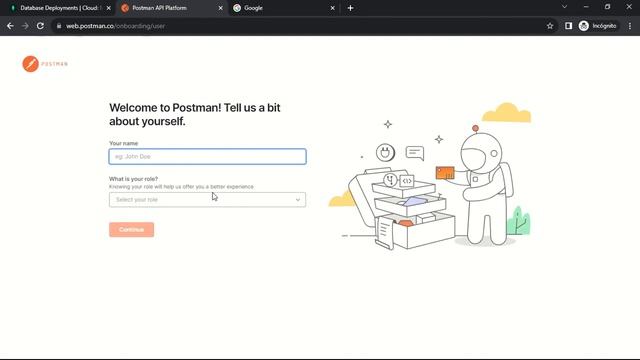Bookmark this page with the star icon
The width and height of the screenshot is (640, 360).
pos(550,26)
